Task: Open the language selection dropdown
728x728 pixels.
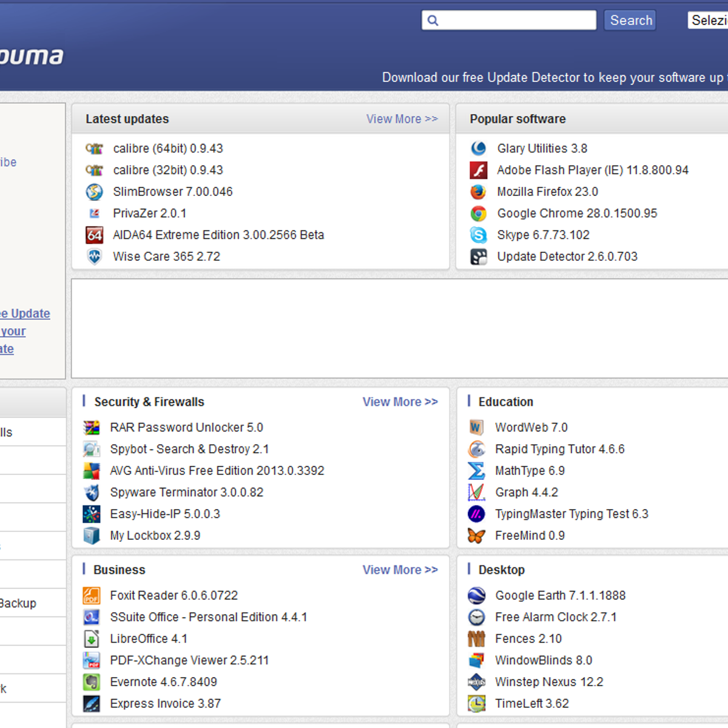Action: tap(707, 20)
